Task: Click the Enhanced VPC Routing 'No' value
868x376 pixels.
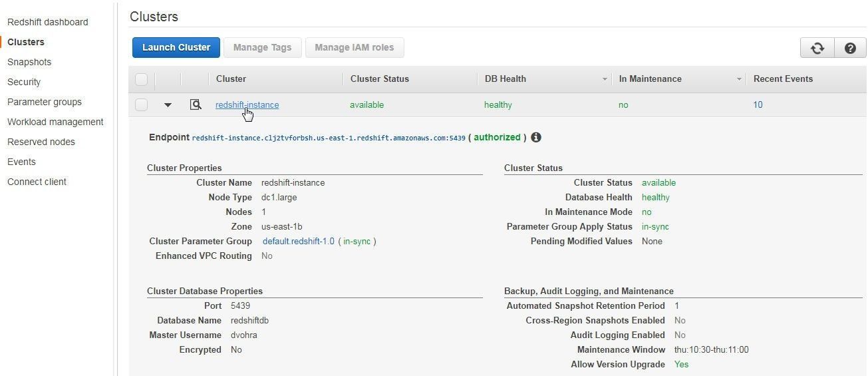Action: 267,256
